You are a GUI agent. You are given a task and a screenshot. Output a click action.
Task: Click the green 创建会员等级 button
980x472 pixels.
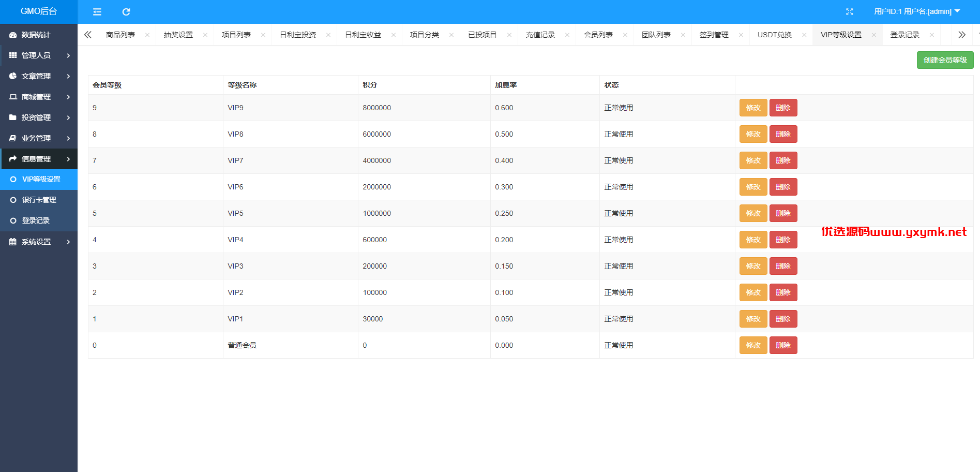tap(945, 60)
